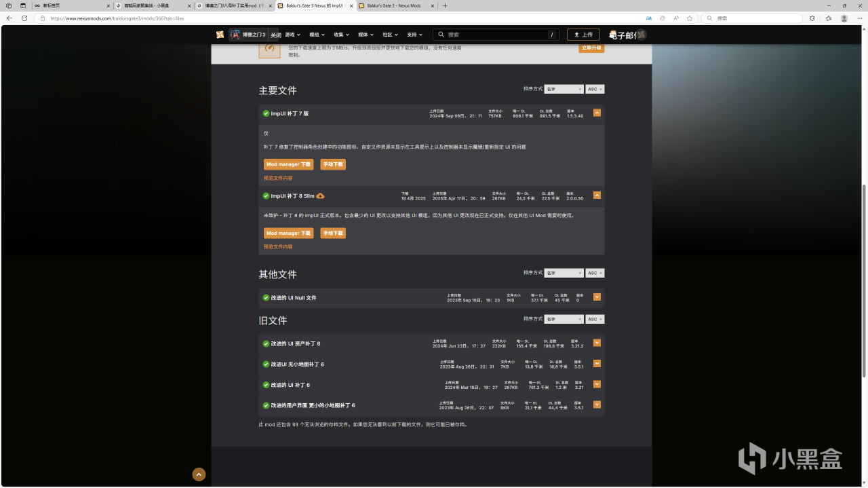Collapse the ImpUI 补丁 7 版 file entry
Image resolution: width=868 pixels, height=488 pixels.
597,113
